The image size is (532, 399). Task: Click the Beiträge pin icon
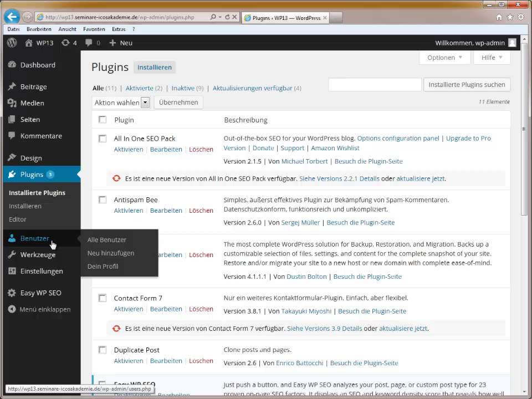12,86
